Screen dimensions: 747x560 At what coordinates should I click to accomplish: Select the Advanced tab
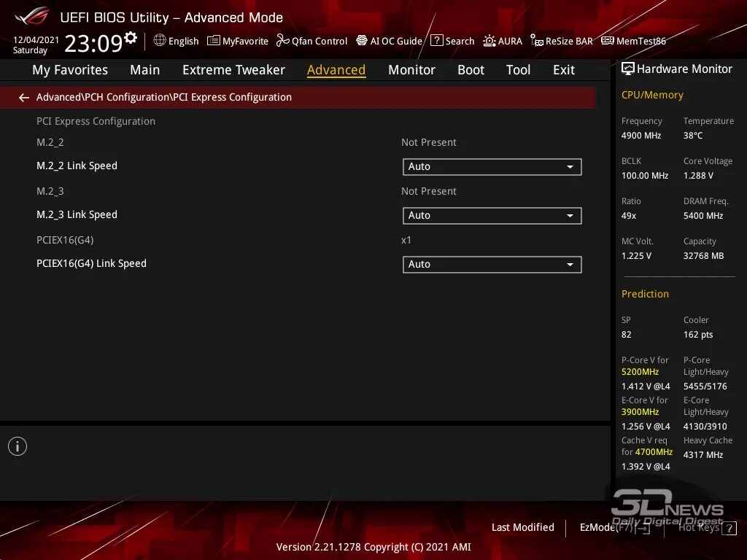pyautogui.click(x=336, y=70)
